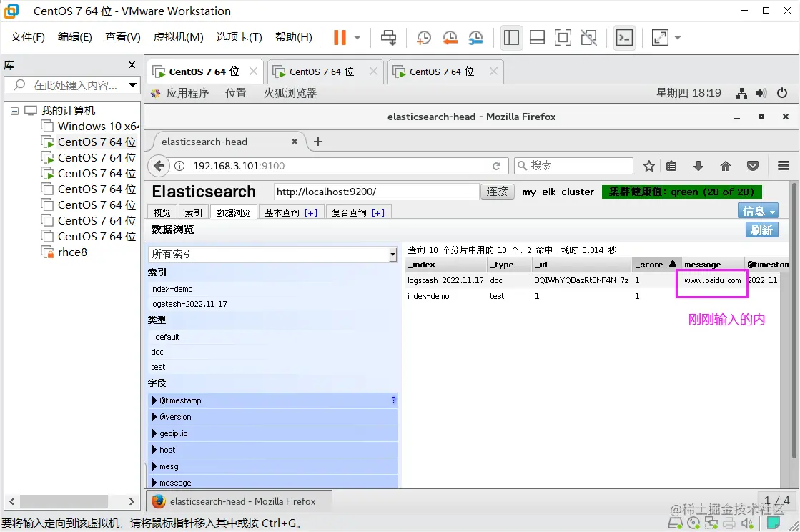Take a snapshot of the virtual machine
Viewport: 800px width, 532px height.
(423, 37)
